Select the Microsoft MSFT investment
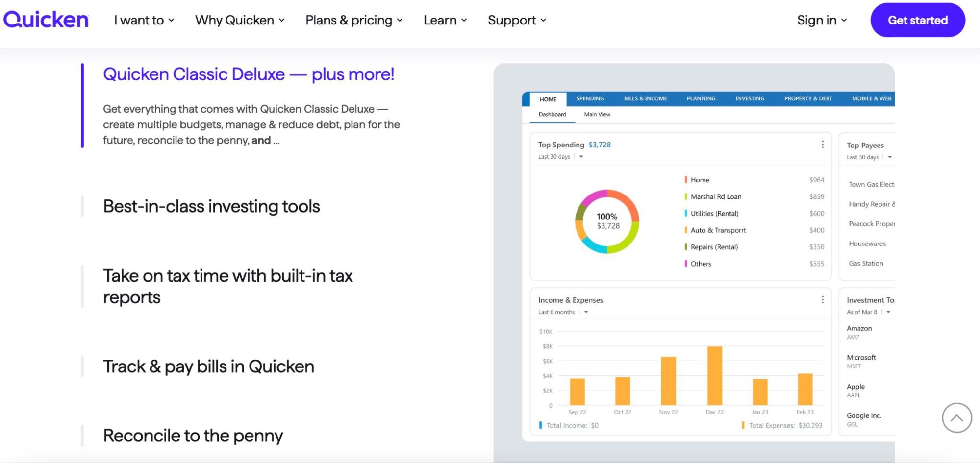The image size is (980, 463). [861, 361]
